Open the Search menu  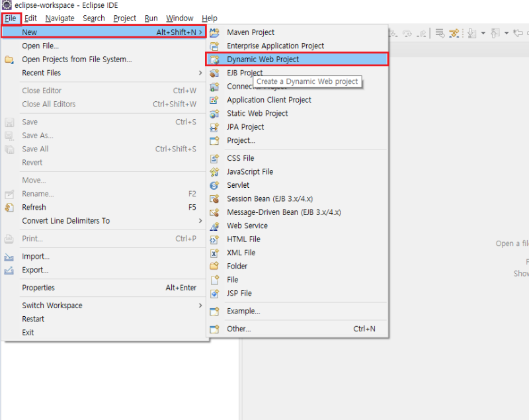[x=94, y=19]
